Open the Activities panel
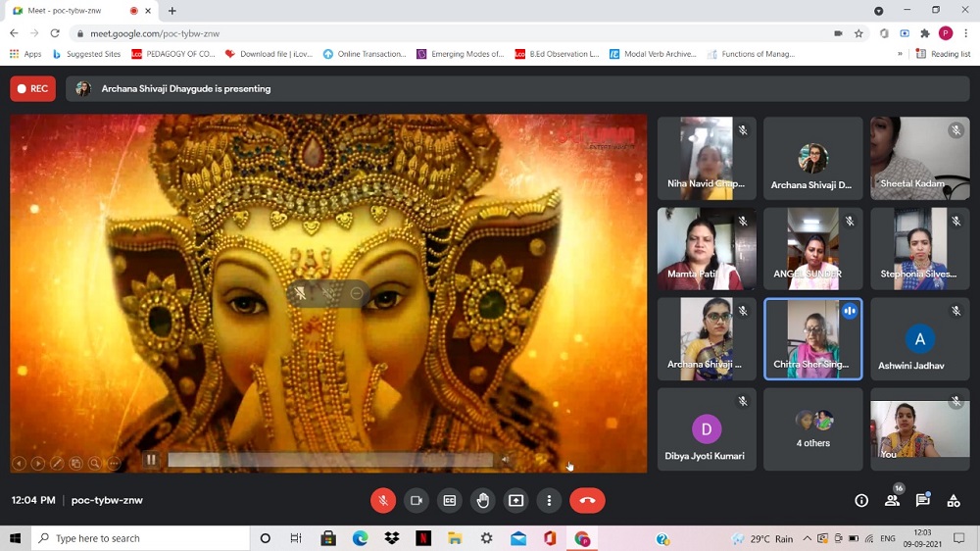Screen dimensions: 980x551 [954, 500]
